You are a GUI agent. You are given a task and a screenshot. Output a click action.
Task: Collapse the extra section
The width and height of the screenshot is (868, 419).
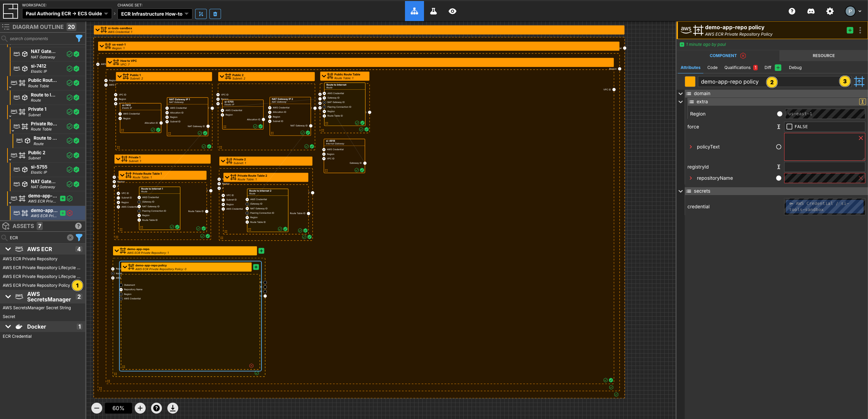[681, 102]
